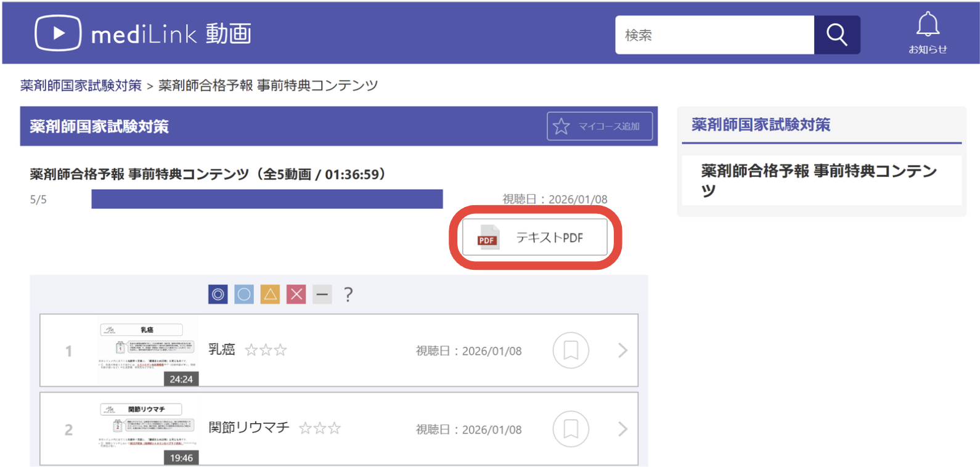
Task: Download the テキストPDF file
Action: point(534,238)
